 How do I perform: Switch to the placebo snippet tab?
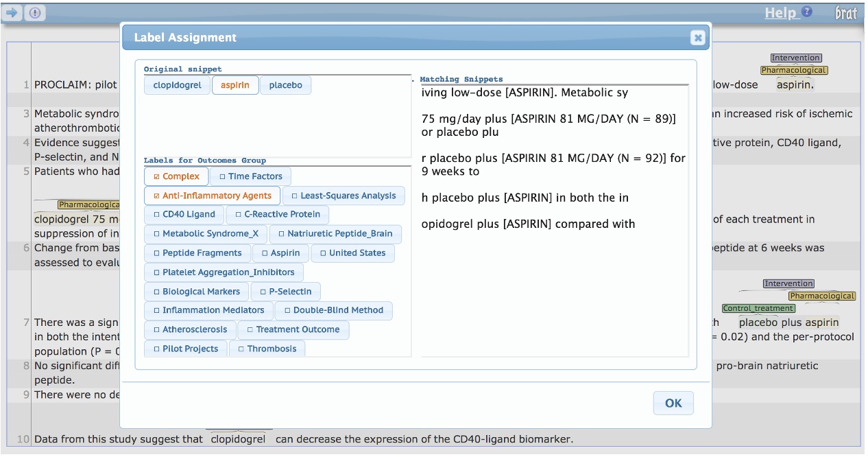point(285,85)
